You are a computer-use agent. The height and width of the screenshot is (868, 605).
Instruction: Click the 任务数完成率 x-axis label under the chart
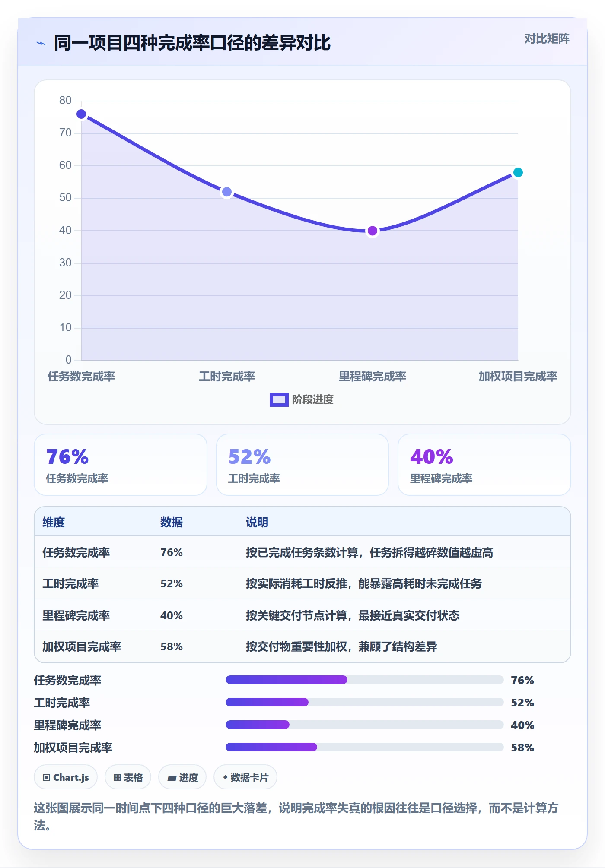coord(81,376)
